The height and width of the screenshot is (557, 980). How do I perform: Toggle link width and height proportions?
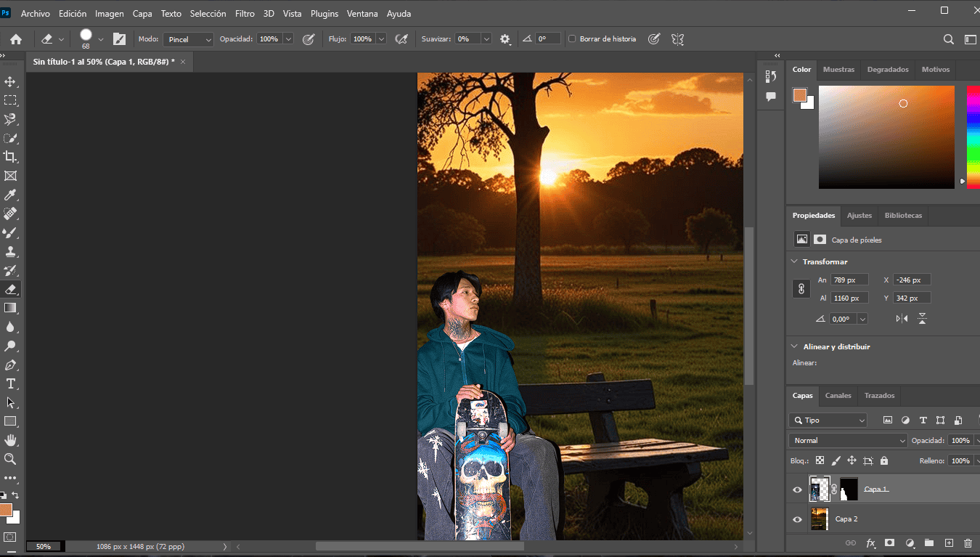(801, 289)
